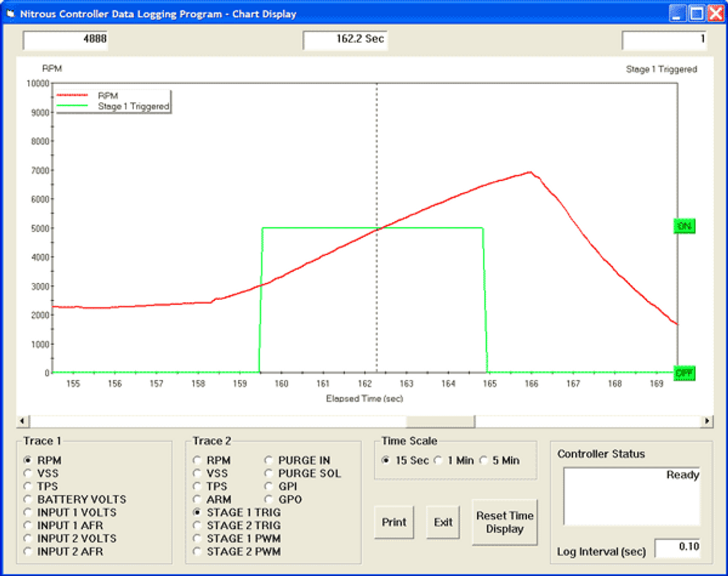Click the Log Interval input field
This screenshot has width=728, height=576.
[677, 548]
